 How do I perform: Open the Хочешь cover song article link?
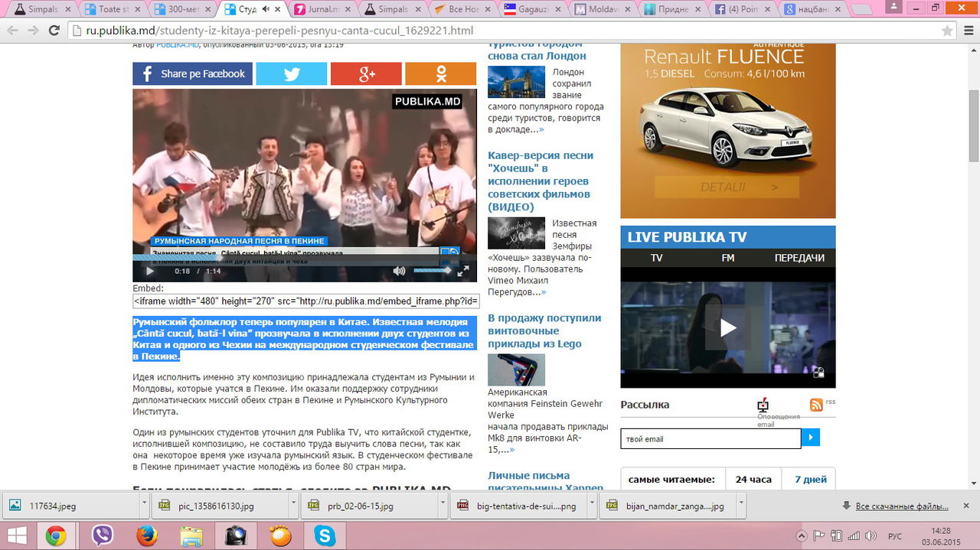click(x=540, y=181)
